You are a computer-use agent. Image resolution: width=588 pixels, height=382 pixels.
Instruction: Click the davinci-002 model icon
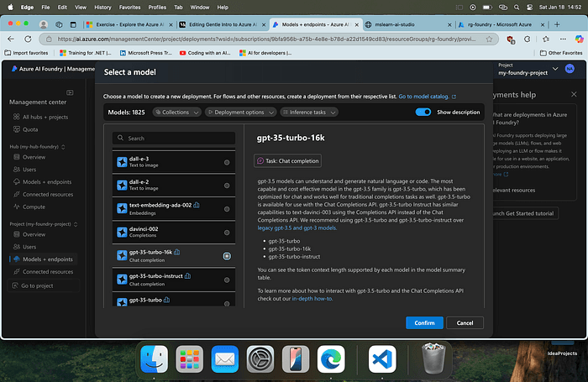click(122, 232)
